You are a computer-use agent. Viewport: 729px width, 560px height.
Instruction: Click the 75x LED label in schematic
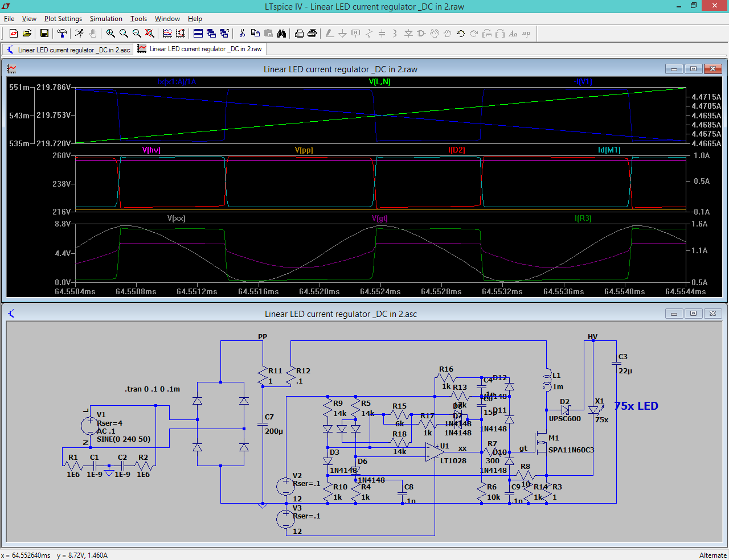636,406
